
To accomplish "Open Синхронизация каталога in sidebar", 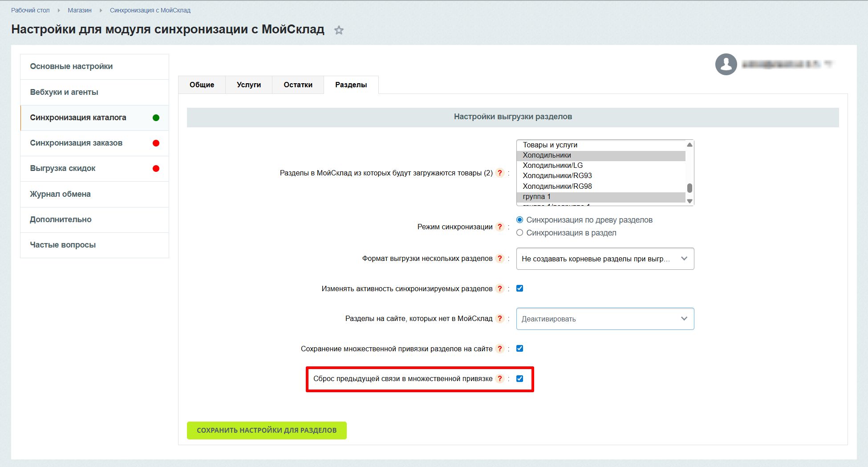I will coord(94,118).
